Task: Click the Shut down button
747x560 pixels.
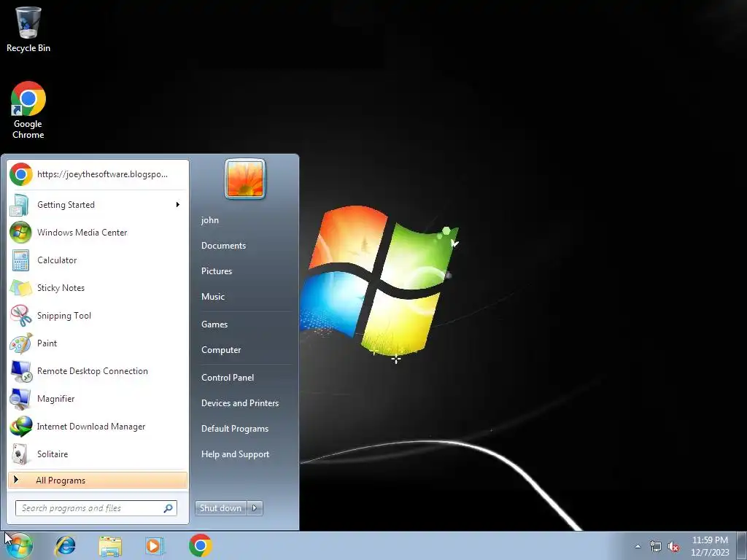Action: [x=221, y=508]
